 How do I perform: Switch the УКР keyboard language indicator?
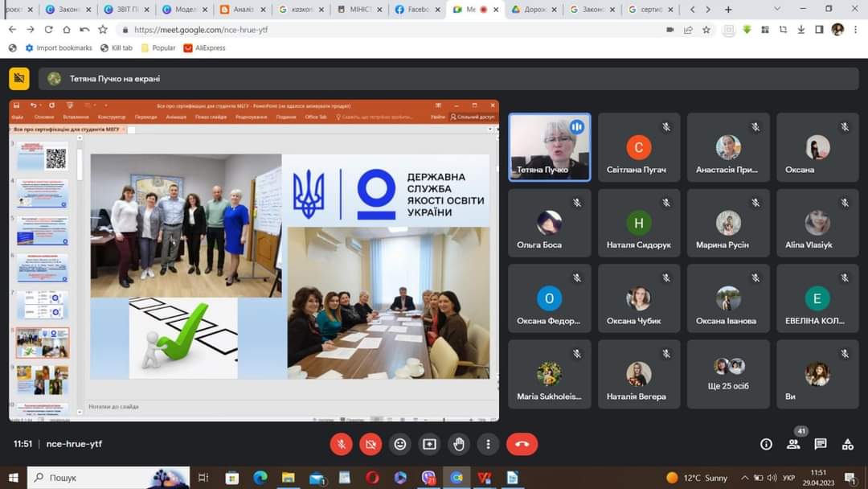coord(789,478)
